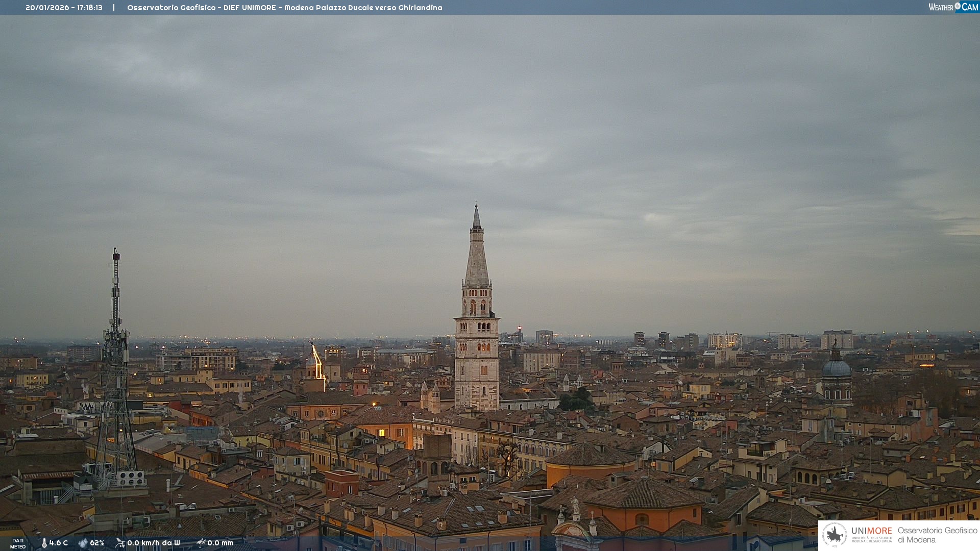The height and width of the screenshot is (551, 980).
Task: Click the Osservatorio Geofisico DIEF UNIMORE title
Action: tap(284, 8)
